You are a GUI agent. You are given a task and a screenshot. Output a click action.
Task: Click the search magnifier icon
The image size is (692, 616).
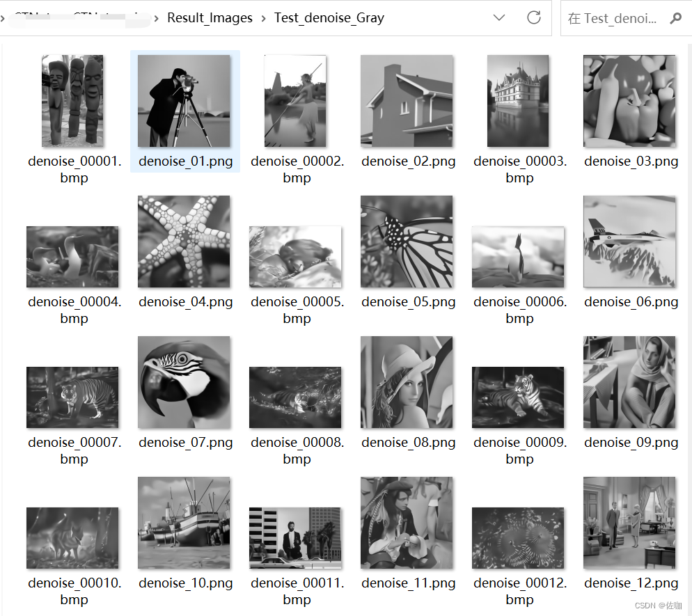675,18
